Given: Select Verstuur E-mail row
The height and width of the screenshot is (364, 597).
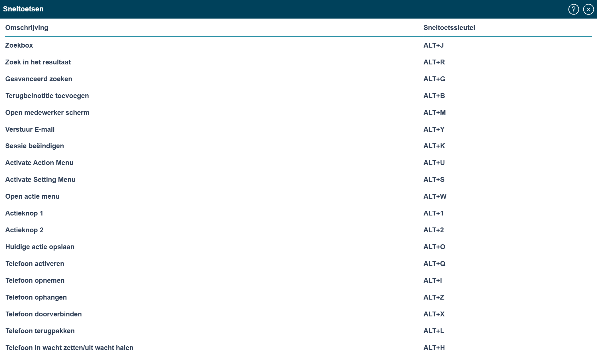Looking at the screenshot, I should coord(298,129).
